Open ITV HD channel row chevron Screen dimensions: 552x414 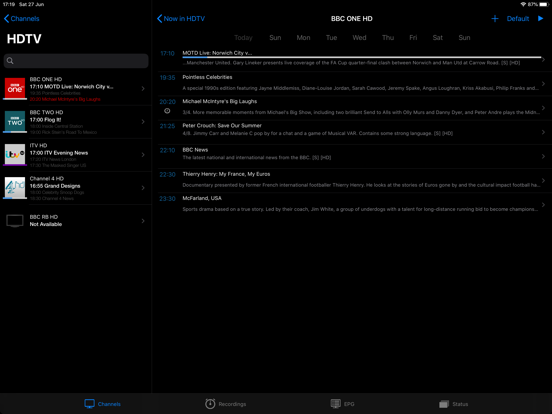[x=143, y=155]
